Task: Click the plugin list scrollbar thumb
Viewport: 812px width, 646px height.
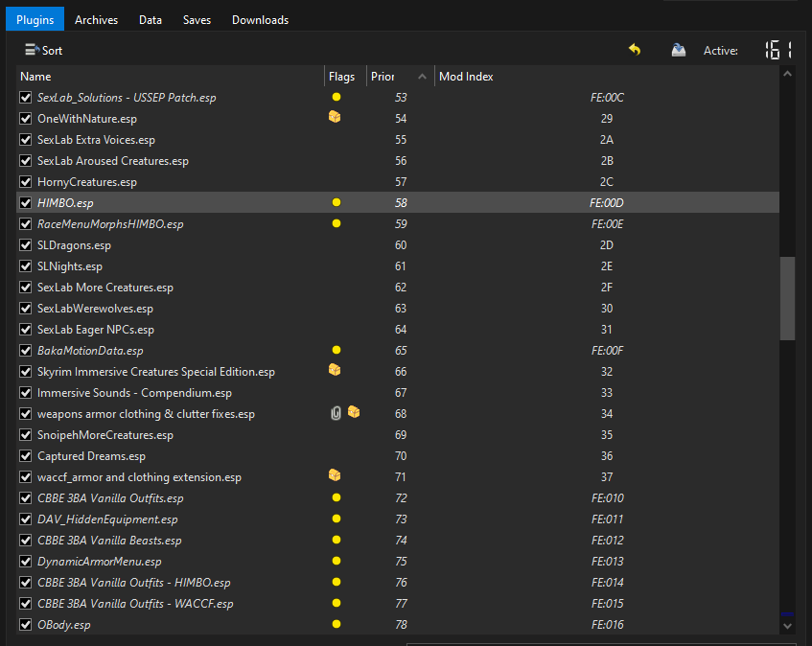Action: pyautogui.click(x=788, y=299)
